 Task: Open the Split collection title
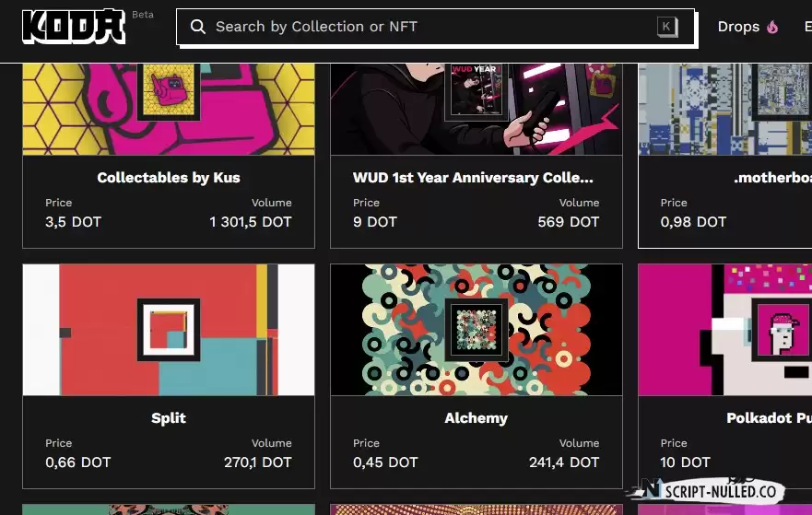169,418
